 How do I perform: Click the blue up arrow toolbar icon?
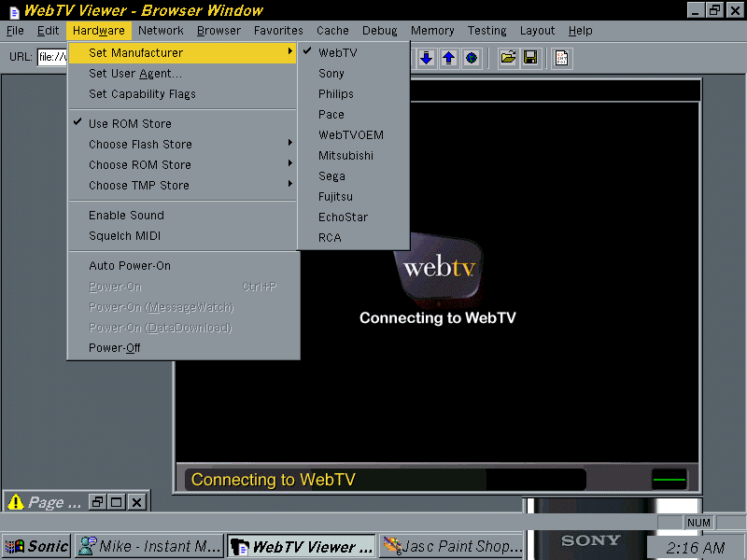(x=449, y=58)
